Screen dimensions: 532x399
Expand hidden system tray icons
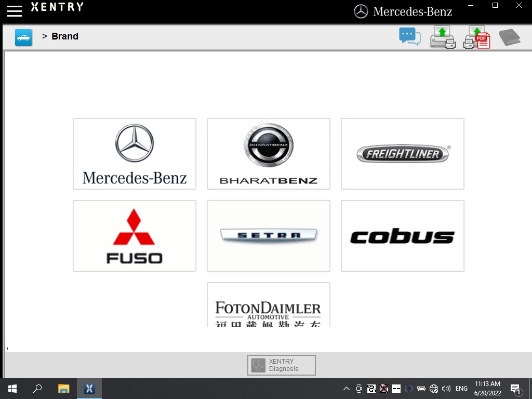(x=347, y=389)
